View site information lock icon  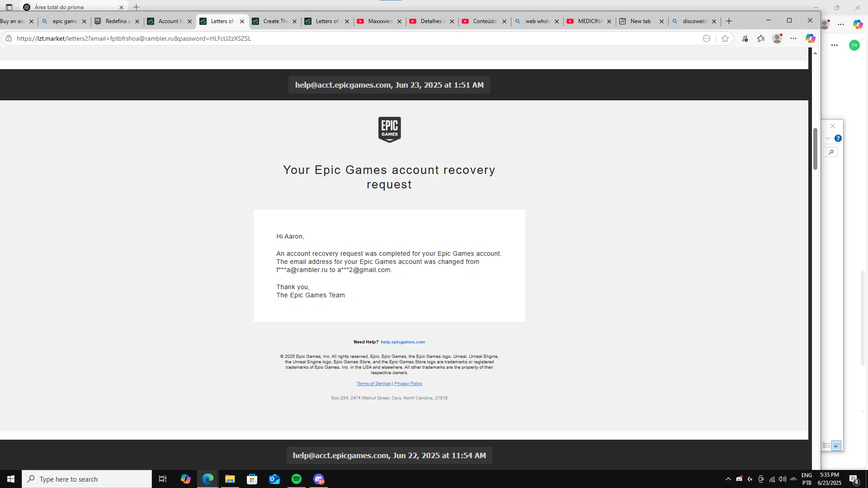(9, 39)
